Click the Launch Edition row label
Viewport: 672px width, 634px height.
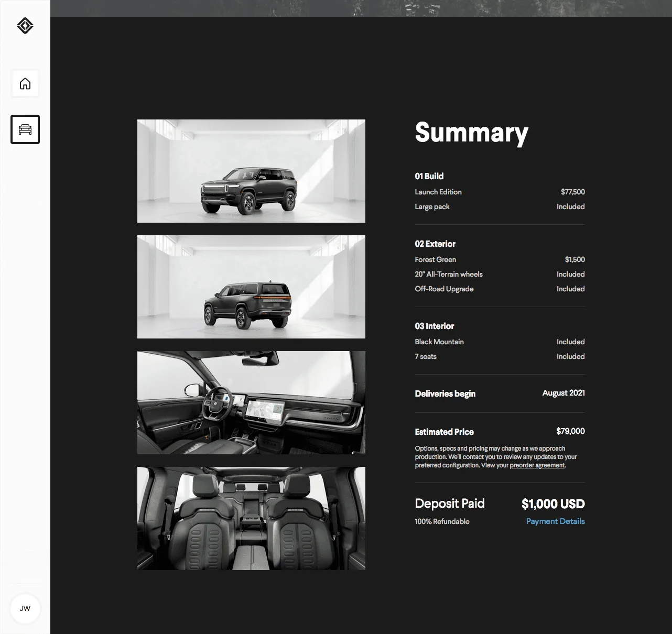[x=438, y=192]
